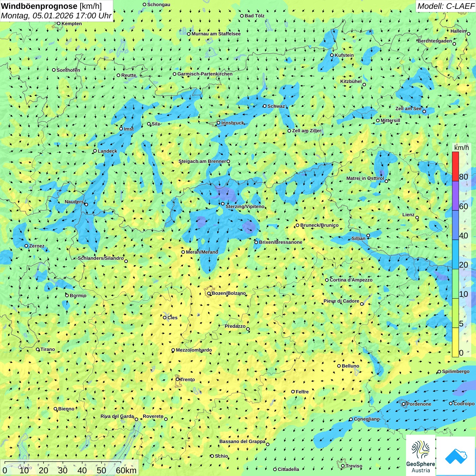Select the Riva del Garda label

[x=117, y=416]
